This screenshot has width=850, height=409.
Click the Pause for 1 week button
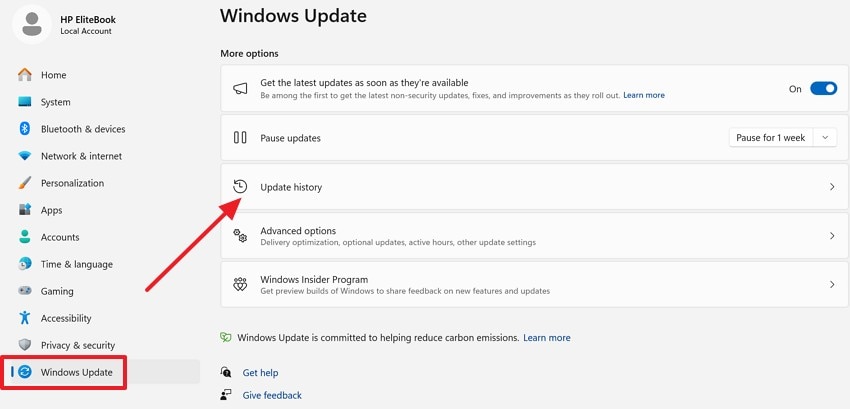pos(770,138)
